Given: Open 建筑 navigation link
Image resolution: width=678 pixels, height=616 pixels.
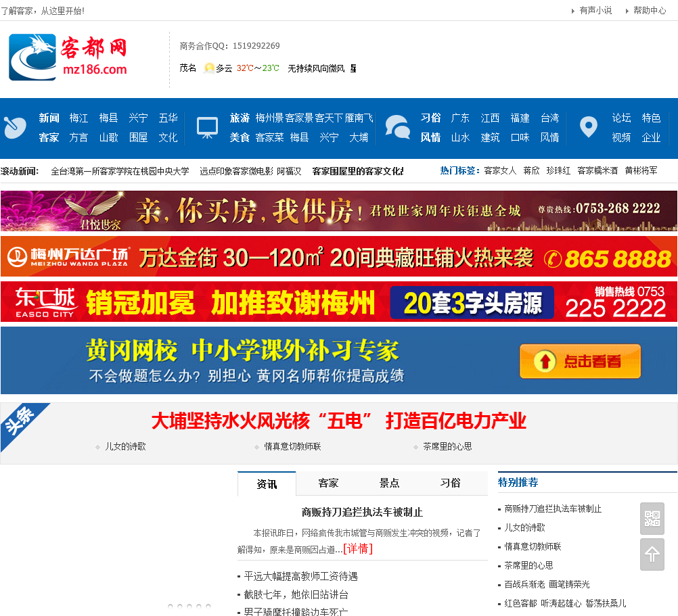Looking at the screenshot, I should [x=491, y=137].
